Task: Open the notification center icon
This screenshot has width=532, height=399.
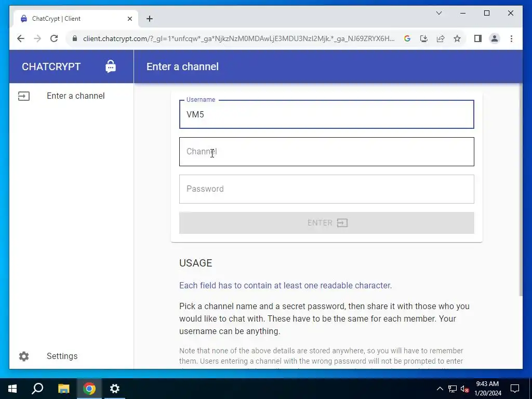Action: coord(515,389)
